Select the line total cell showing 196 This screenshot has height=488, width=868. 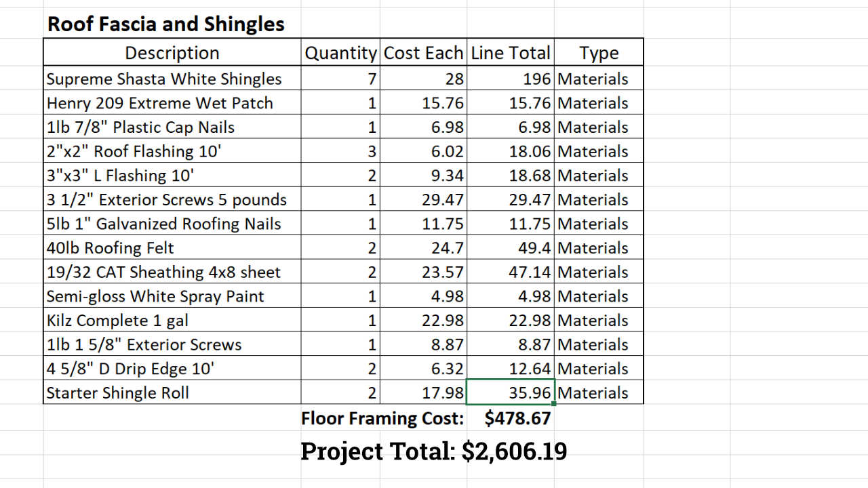point(510,79)
